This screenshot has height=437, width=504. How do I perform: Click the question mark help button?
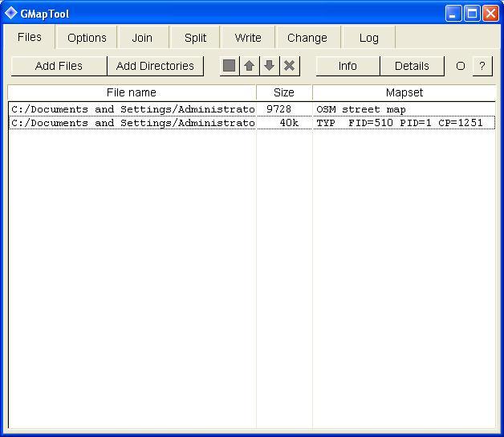click(482, 66)
